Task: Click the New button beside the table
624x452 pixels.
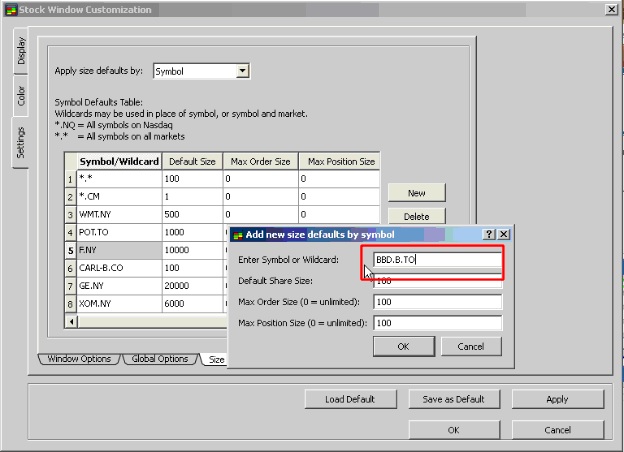Action: (x=416, y=193)
